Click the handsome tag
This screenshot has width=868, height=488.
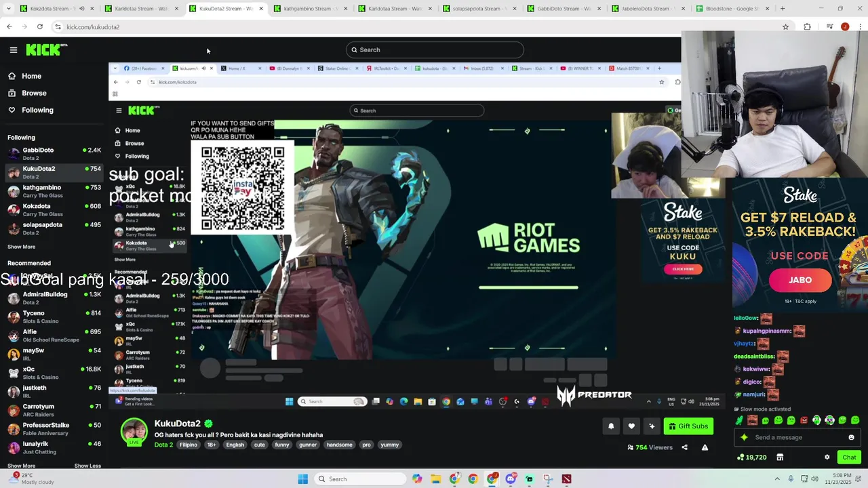point(339,445)
